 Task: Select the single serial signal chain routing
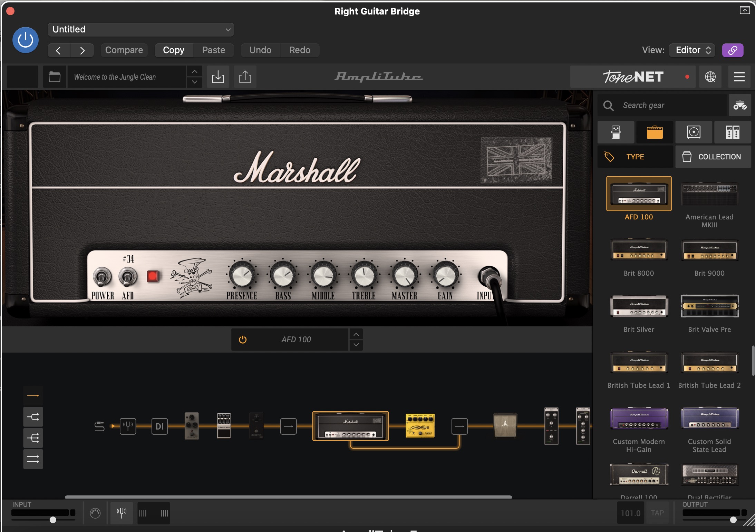coord(33,396)
